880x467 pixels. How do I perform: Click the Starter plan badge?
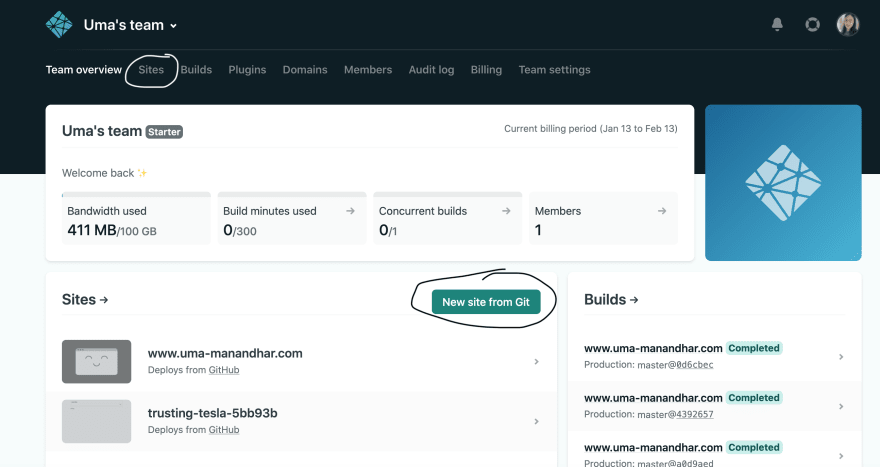(164, 132)
